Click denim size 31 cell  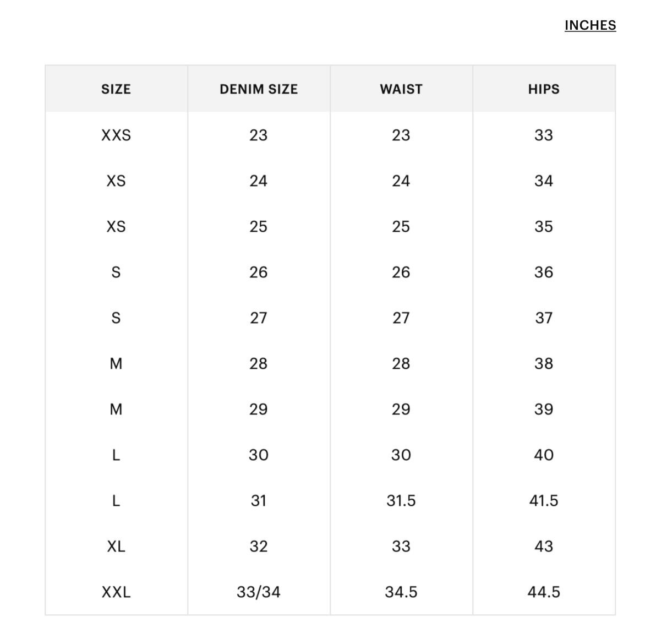[x=259, y=500]
